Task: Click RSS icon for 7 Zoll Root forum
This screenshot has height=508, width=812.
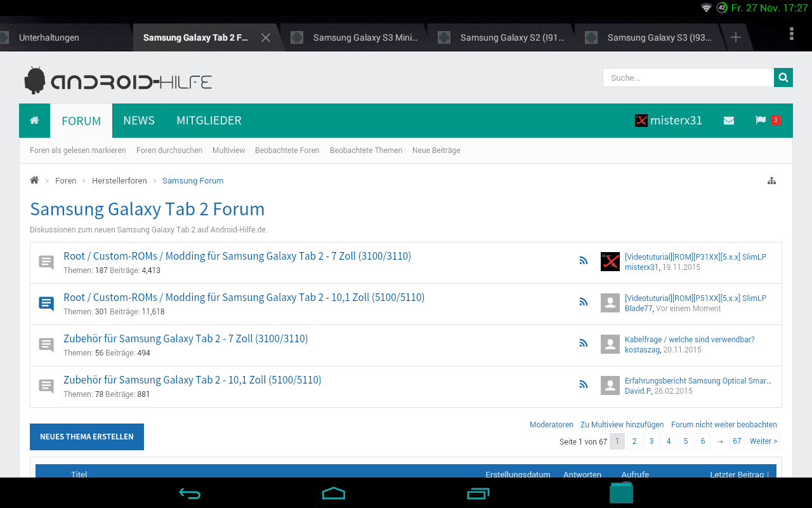Action: pyautogui.click(x=584, y=260)
